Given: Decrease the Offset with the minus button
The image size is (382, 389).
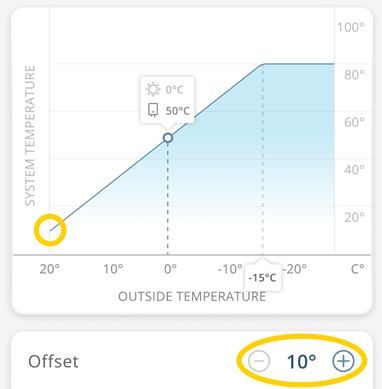Looking at the screenshot, I should click(x=259, y=361).
